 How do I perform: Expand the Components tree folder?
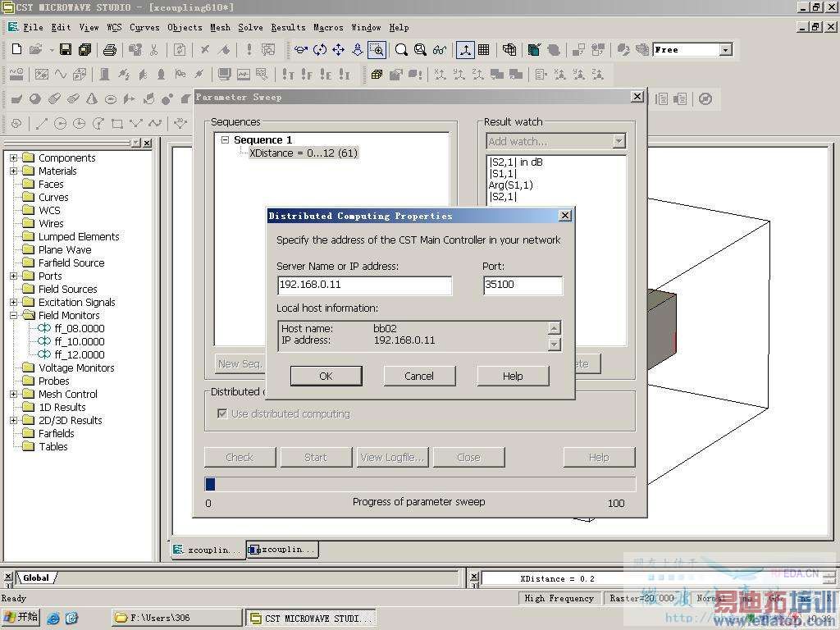pyautogui.click(x=13, y=158)
